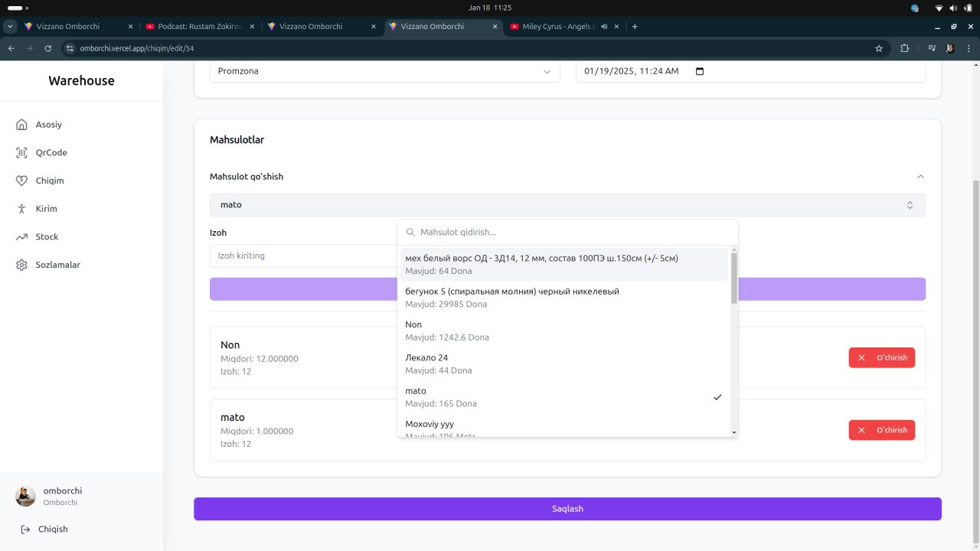The height and width of the screenshot is (551, 980).
Task: Pick Лекало 24 from the product list
Action: pyautogui.click(x=563, y=364)
